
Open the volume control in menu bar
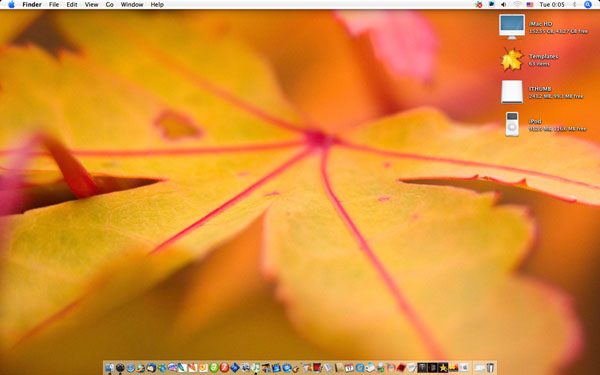tap(504, 5)
